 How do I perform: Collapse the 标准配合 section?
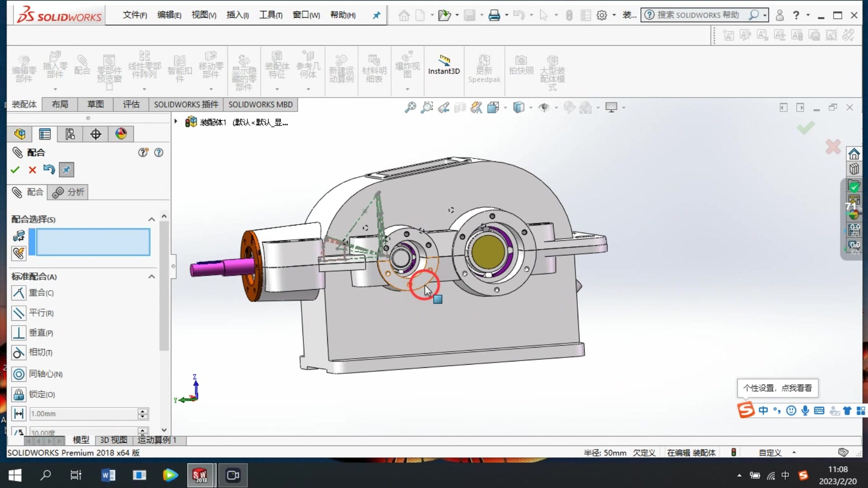pos(151,277)
